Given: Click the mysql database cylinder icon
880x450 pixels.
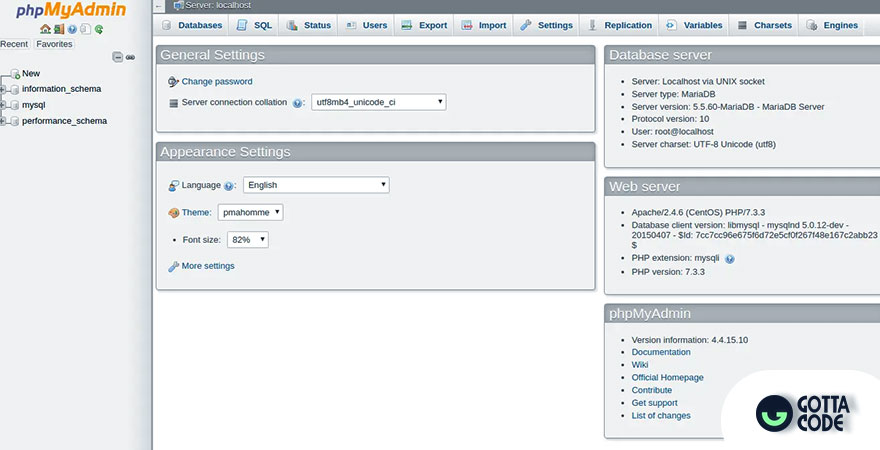Looking at the screenshot, I should click(x=15, y=105).
